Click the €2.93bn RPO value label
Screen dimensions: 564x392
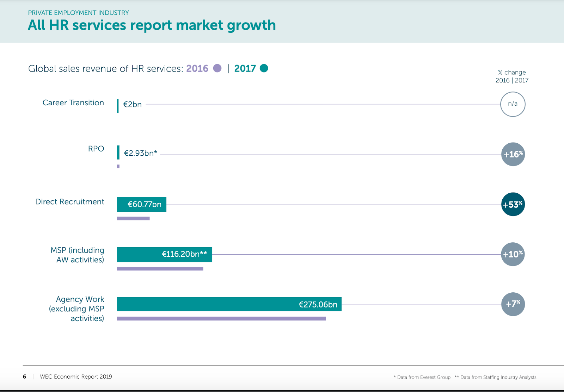pos(140,153)
